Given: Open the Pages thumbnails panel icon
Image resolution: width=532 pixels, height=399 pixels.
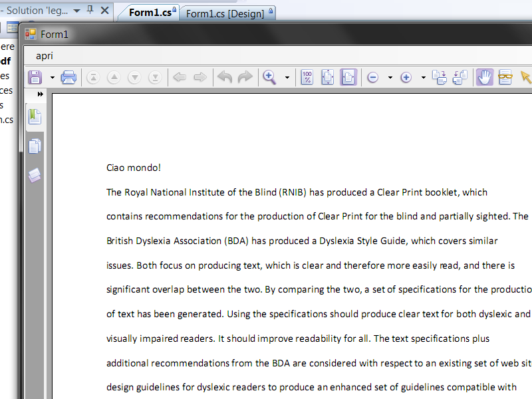Looking at the screenshot, I should click(35, 146).
